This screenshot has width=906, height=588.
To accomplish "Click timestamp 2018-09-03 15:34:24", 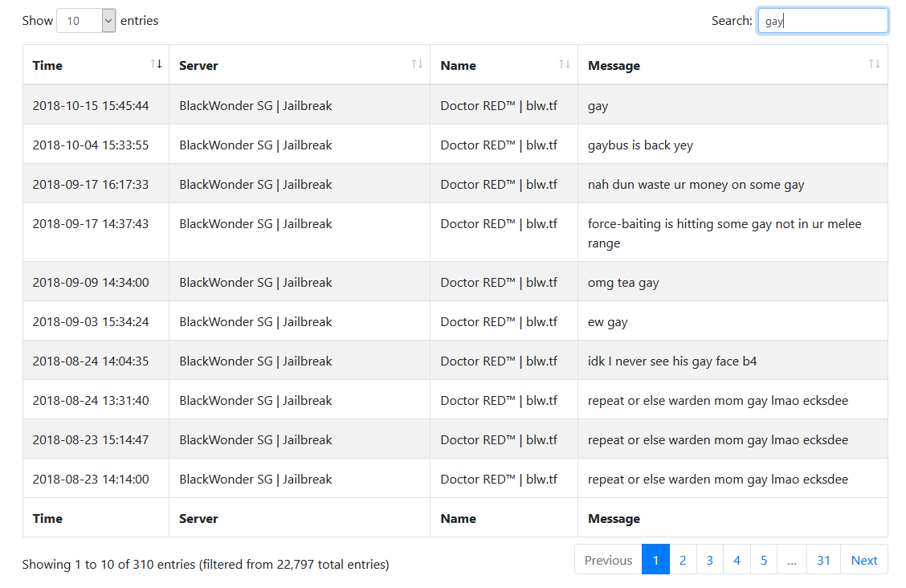I will (x=91, y=322).
